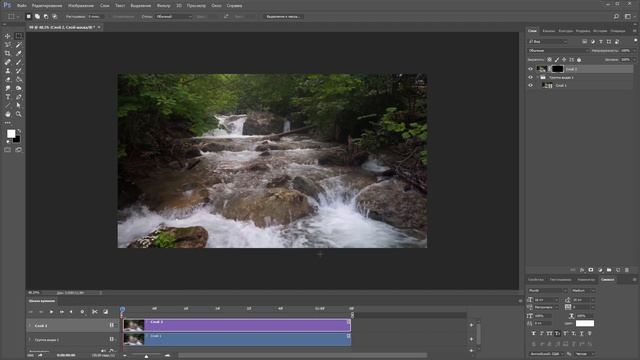
Task: Click the foreground color swatch
Action: coord(11,134)
